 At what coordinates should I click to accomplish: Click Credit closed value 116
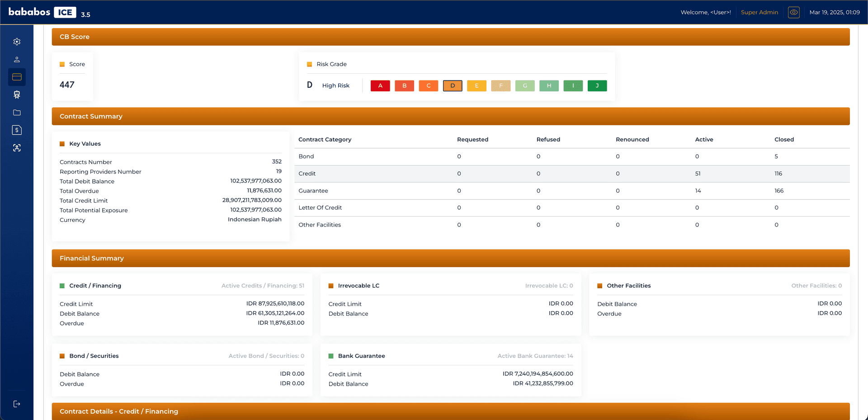point(778,174)
